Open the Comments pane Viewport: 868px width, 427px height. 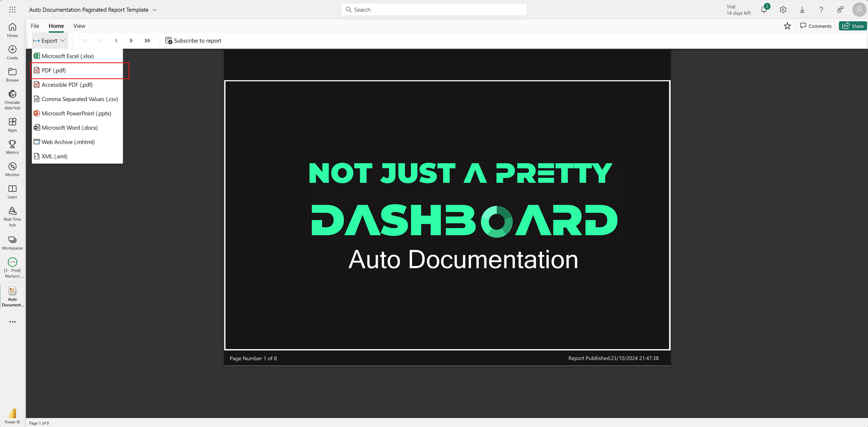[x=815, y=26]
